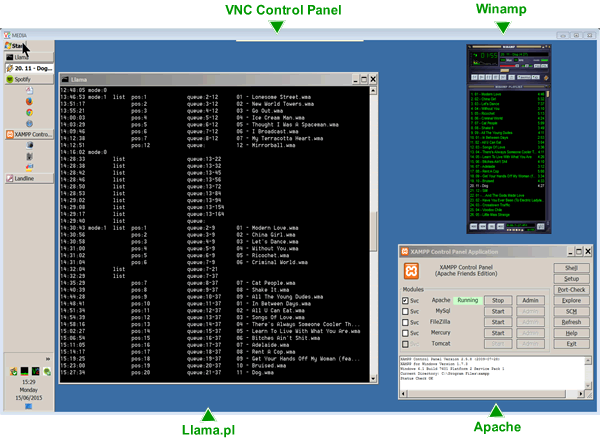Click the Tomcat Svc checkbox
Viewport: 600px width, 442px height.
click(405, 344)
